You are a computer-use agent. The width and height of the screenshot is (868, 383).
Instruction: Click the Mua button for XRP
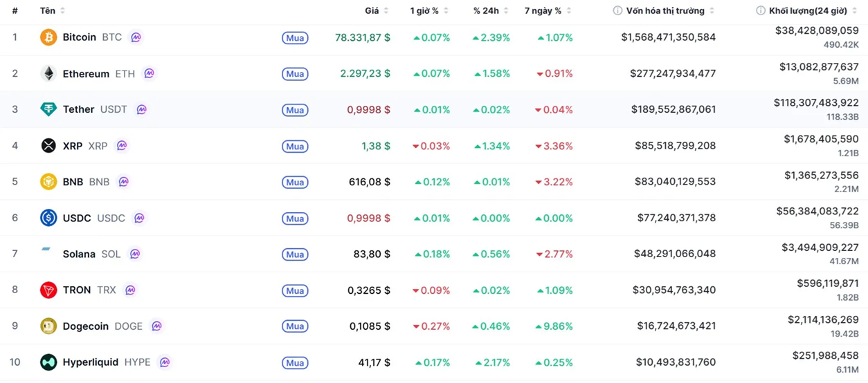[x=295, y=147]
